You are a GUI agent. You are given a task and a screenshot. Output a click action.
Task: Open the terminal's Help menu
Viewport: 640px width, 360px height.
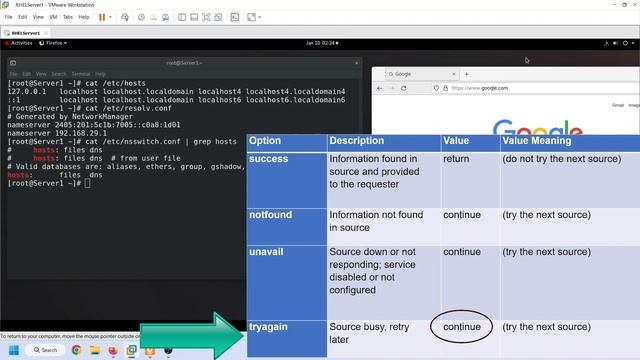pyautogui.click(x=100, y=74)
